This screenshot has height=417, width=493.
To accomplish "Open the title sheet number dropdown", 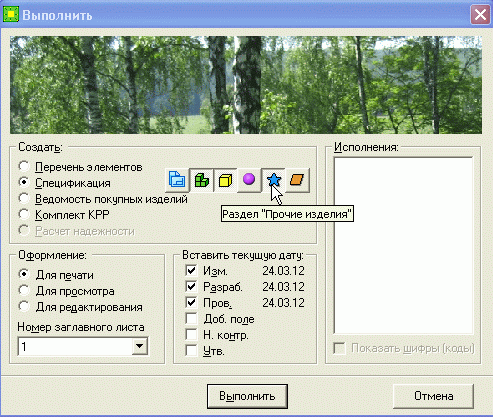I will tap(140, 346).
